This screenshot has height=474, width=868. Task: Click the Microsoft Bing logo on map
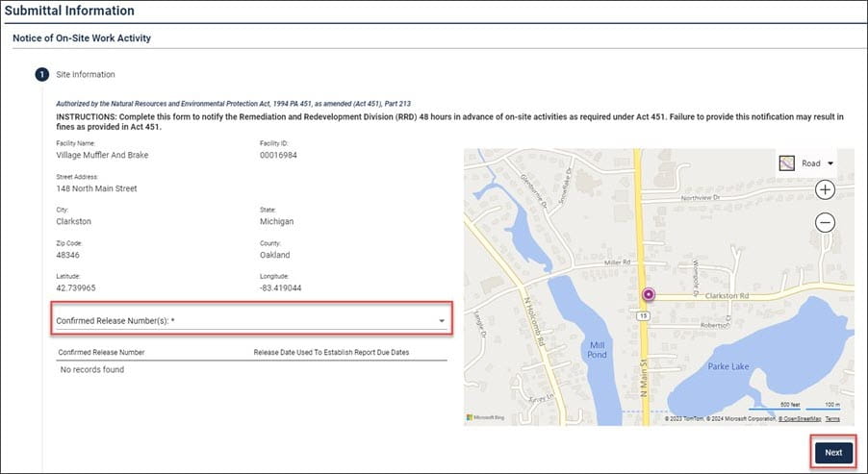[x=485, y=417]
